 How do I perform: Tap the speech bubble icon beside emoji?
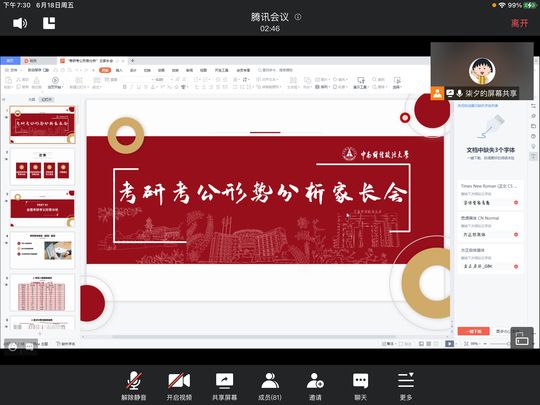point(30,347)
